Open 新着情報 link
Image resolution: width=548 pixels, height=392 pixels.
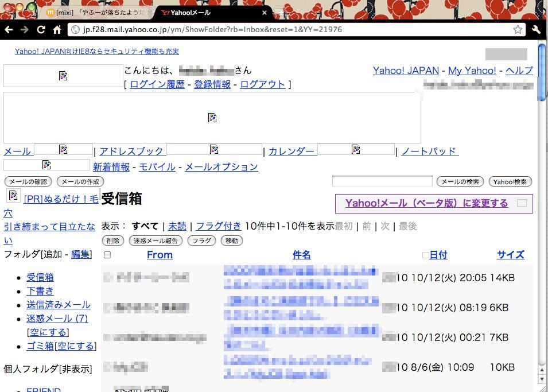pyautogui.click(x=111, y=167)
